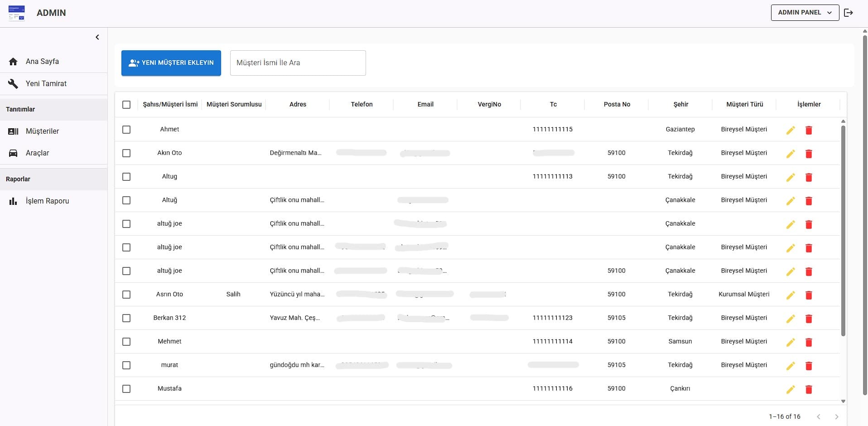
Task: Open Yeni Tamirat from the sidebar
Action: tap(46, 84)
